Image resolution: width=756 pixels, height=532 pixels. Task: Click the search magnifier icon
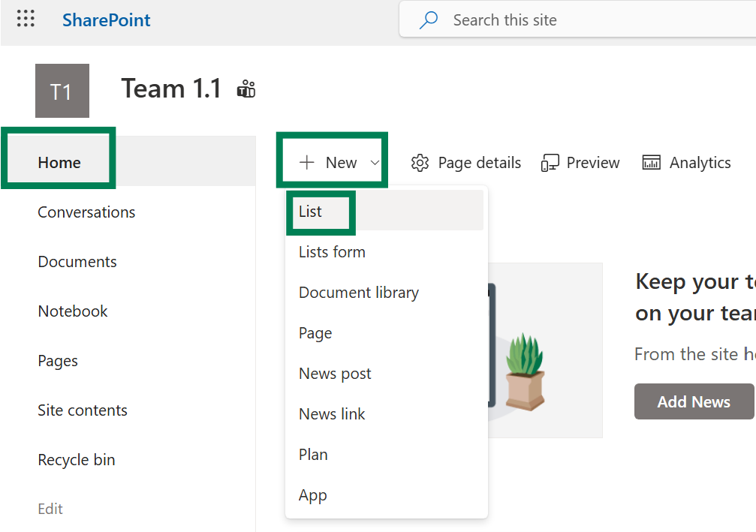(428, 20)
